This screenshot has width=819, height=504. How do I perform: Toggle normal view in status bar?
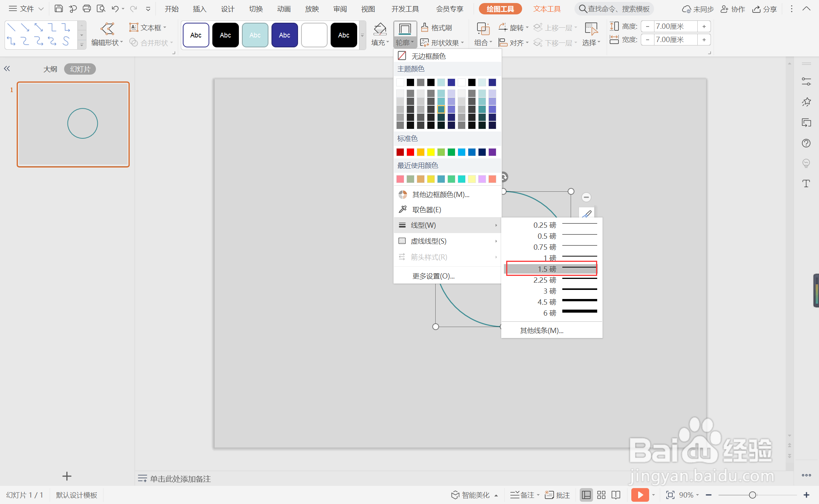[x=586, y=495]
